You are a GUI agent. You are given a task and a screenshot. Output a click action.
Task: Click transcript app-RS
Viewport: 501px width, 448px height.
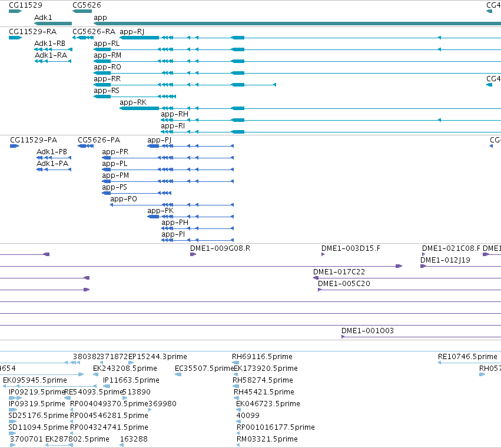[x=135, y=97]
